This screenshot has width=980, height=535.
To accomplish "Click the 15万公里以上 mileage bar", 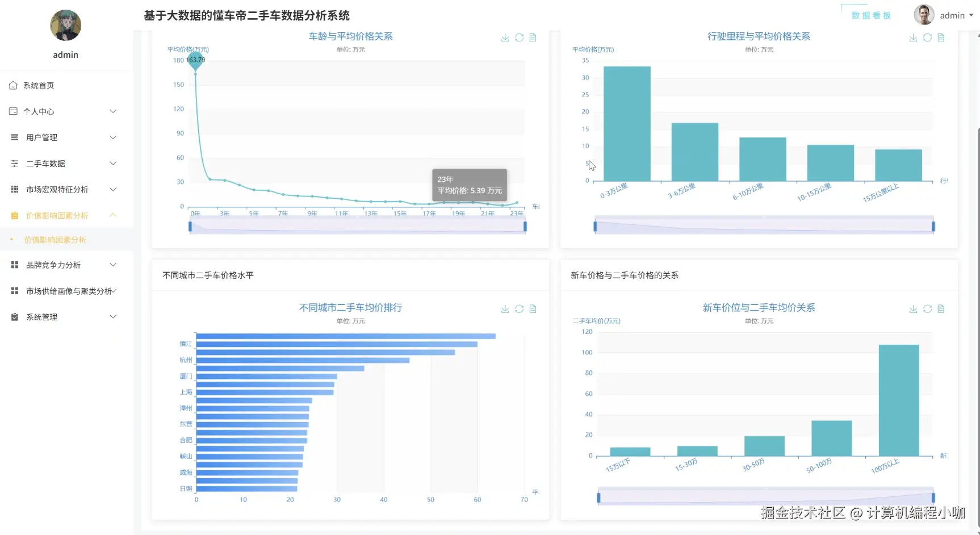I will coord(898,165).
